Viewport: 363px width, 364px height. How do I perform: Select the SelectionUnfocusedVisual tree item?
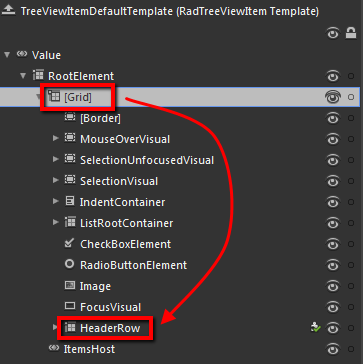(x=147, y=160)
